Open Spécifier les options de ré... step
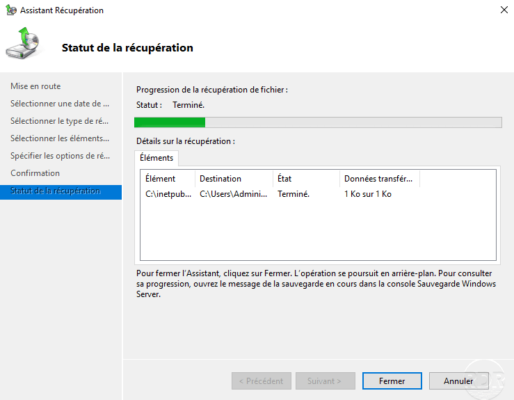The width and height of the screenshot is (514, 400). [x=60, y=156]
